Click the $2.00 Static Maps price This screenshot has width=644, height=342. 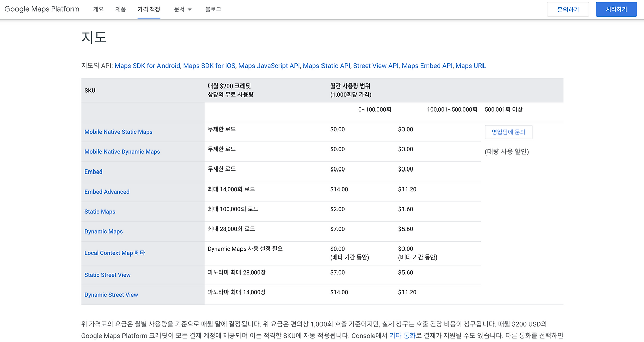tap(338, 209)
